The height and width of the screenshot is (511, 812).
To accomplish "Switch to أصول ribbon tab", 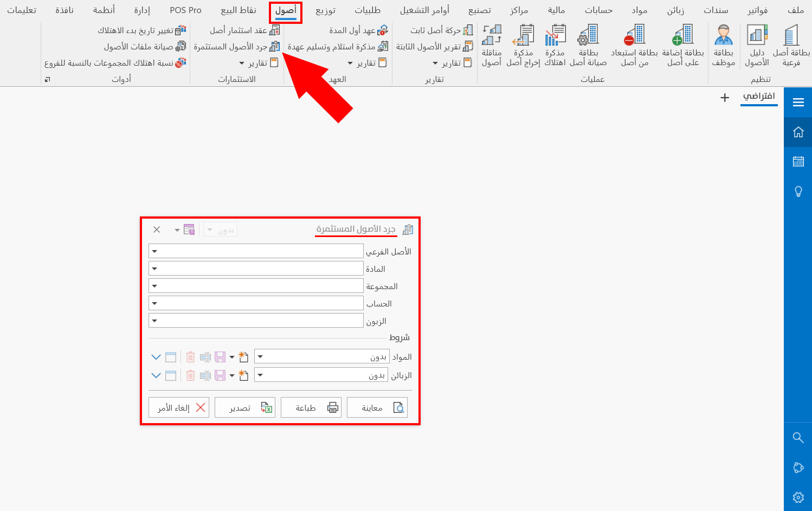I will pos(286,10).
